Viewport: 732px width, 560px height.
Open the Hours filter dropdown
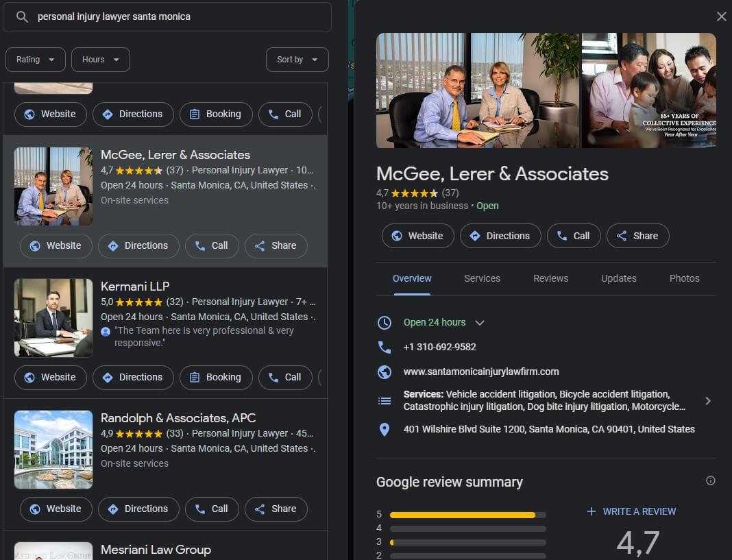[x=100, y=60]
